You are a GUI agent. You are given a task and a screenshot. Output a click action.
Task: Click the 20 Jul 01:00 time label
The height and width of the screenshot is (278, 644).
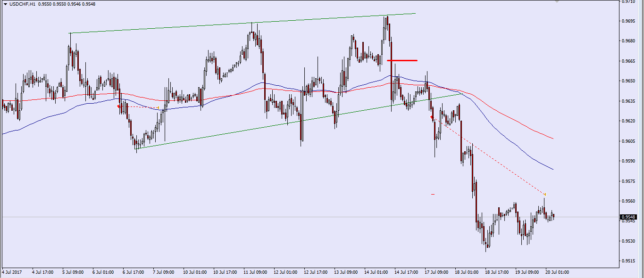[556, 272]
